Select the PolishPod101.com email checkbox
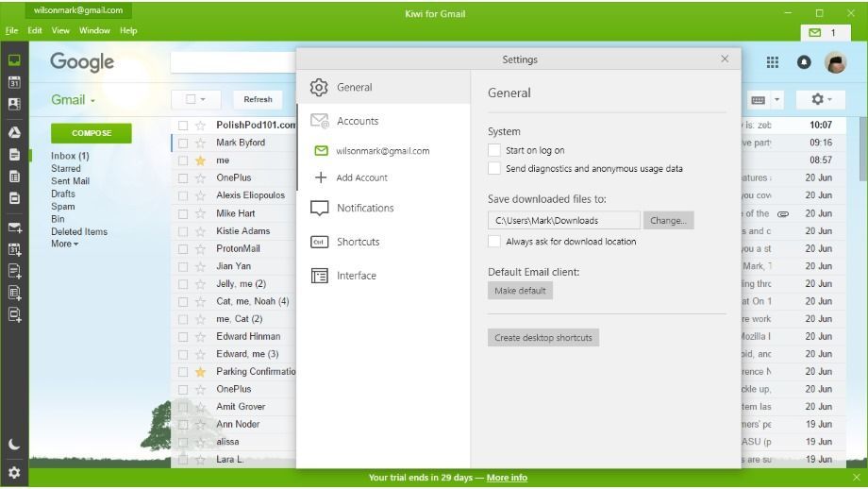The width and height of the screenshot is (868, 489). pyautogui.click(x=183, y=126)
